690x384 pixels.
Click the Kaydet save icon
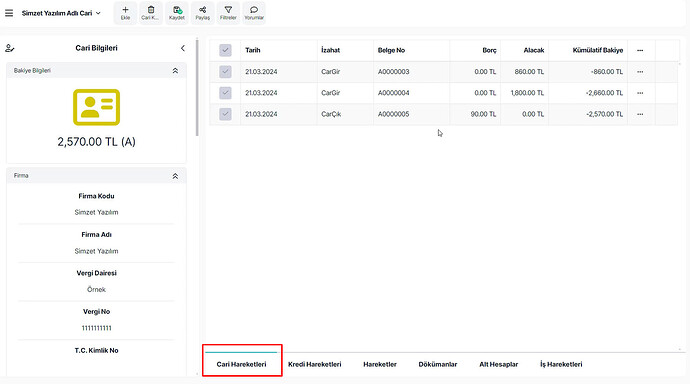point(177,13)
